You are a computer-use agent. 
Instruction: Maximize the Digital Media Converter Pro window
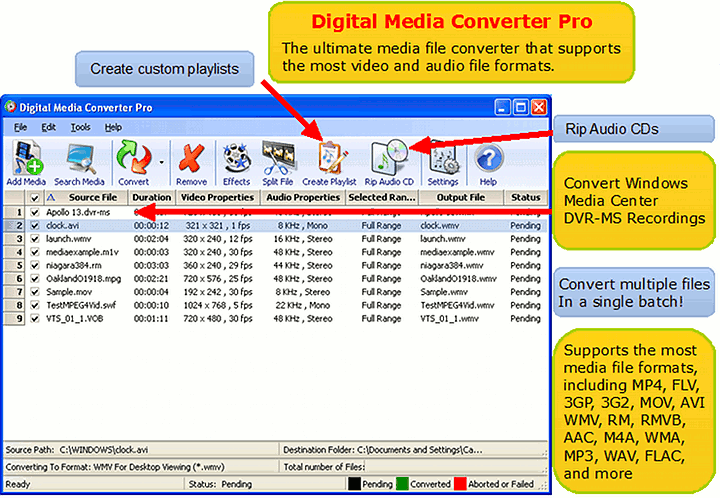click(521, 107)
